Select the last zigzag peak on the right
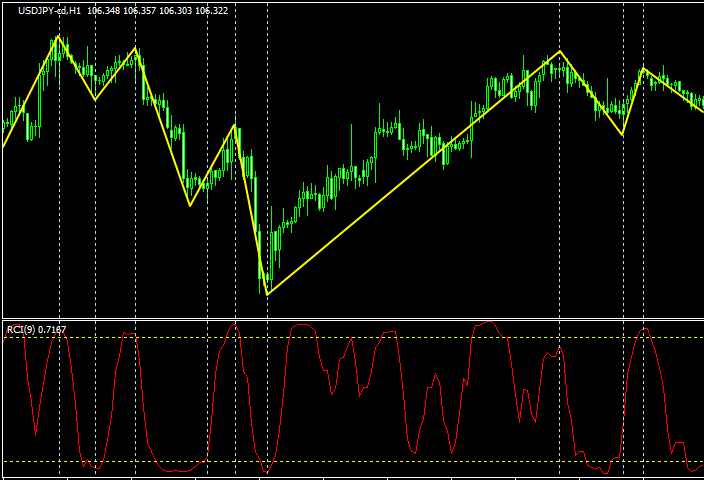The width and height of the screenshot is (704, 480). point(642,69)
